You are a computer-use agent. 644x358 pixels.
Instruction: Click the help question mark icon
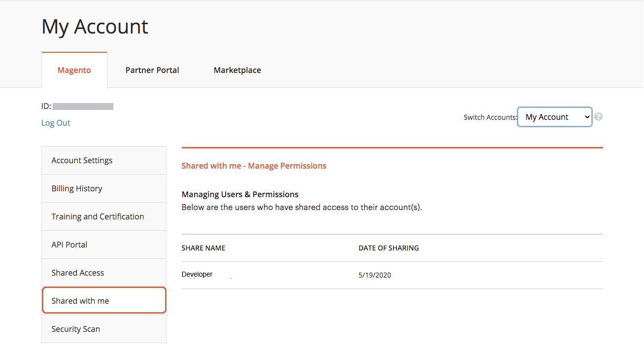point(598,117)
